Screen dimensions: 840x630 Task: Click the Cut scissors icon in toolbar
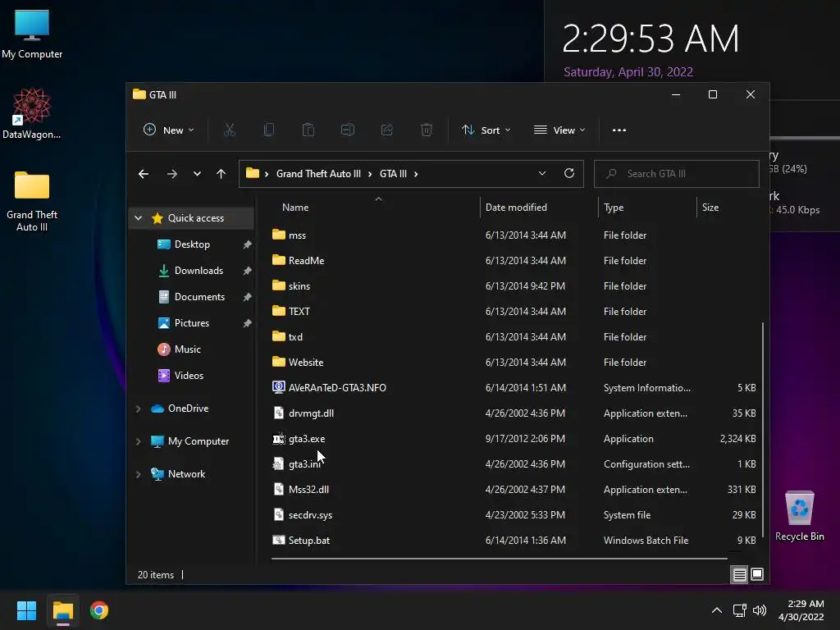click(230, 130)
